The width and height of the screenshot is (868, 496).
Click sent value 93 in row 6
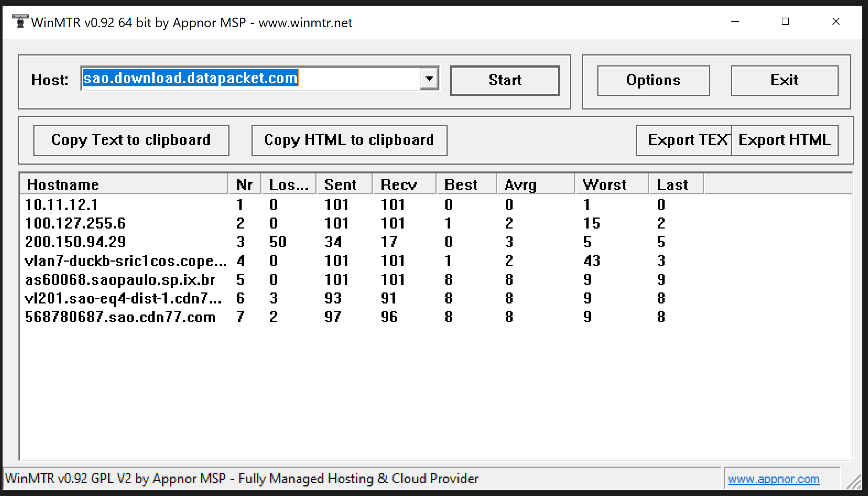click(x=333, y=298)
